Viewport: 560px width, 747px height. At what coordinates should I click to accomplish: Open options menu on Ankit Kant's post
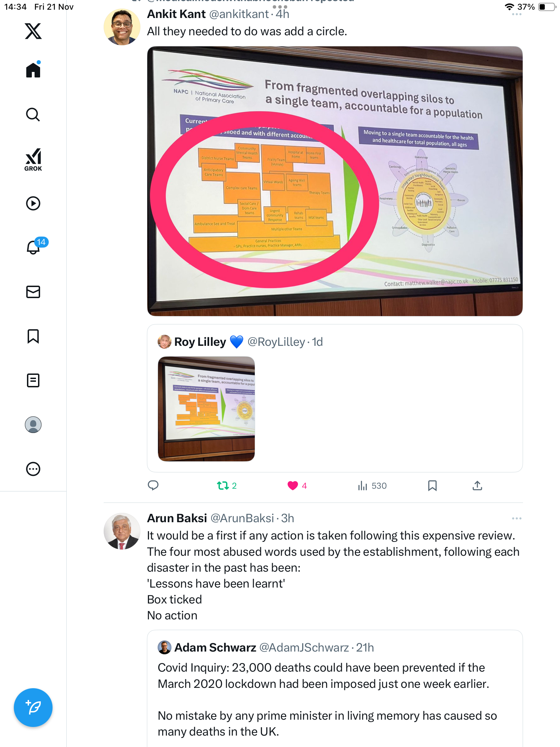[x=516, y=14]
